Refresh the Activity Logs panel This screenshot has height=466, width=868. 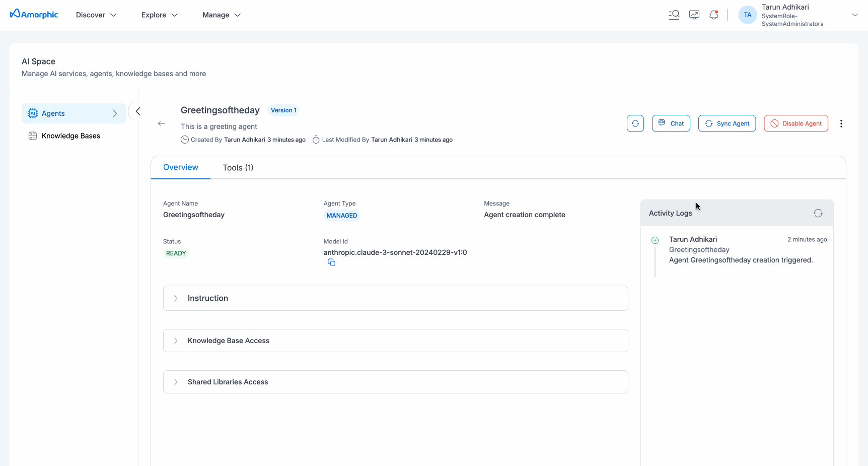pos(818,213)
